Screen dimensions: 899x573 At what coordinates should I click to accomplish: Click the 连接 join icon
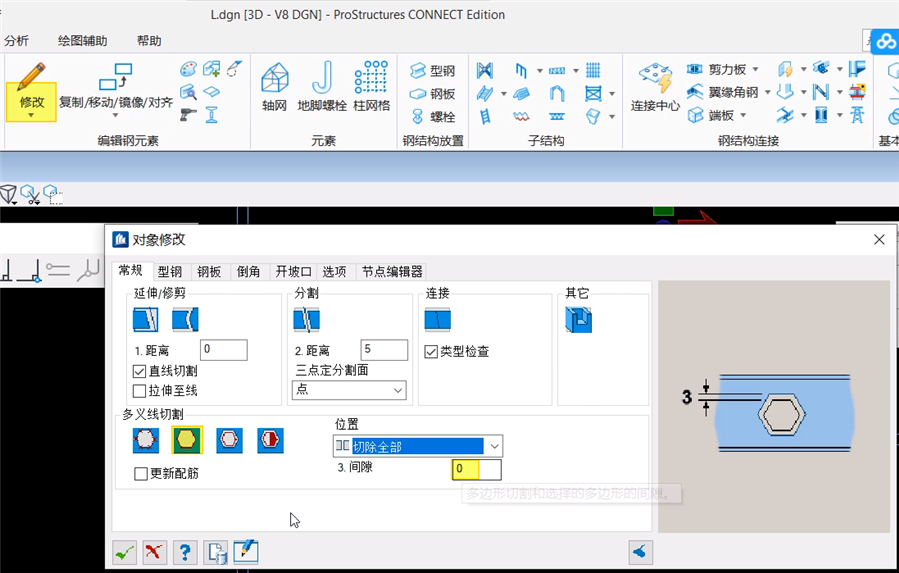click(x=437, y=319)
